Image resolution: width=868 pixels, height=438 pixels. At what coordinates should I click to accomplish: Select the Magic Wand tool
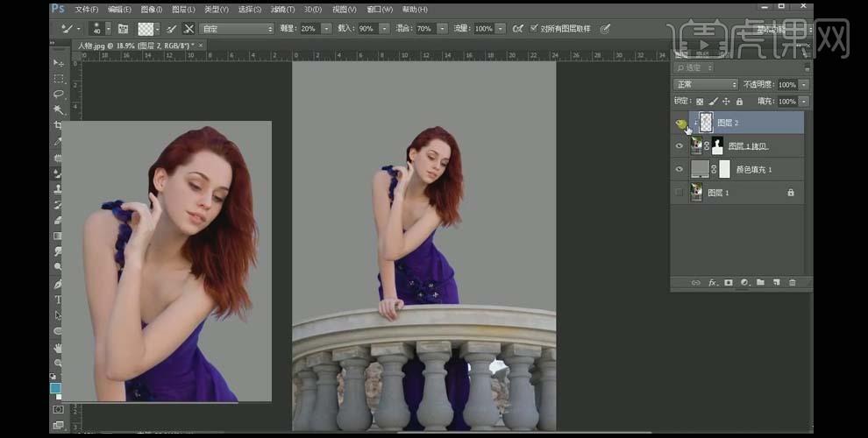pos(58,109)
